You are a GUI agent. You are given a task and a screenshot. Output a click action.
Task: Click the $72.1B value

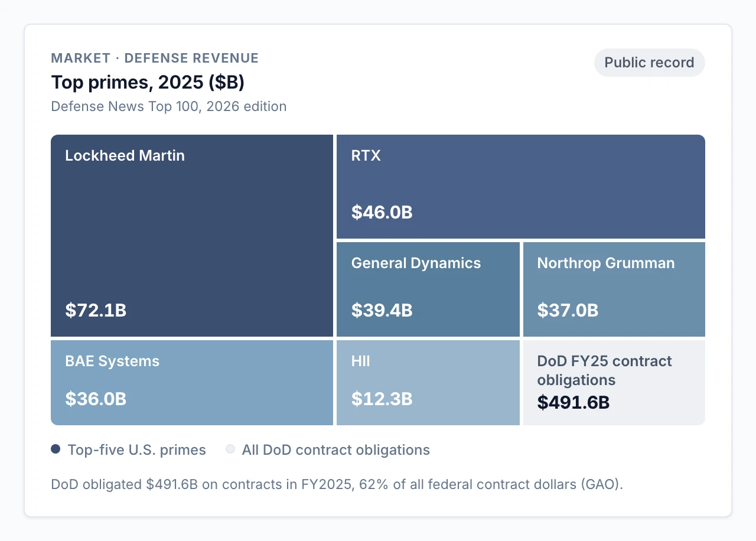[x=96, y=310]
